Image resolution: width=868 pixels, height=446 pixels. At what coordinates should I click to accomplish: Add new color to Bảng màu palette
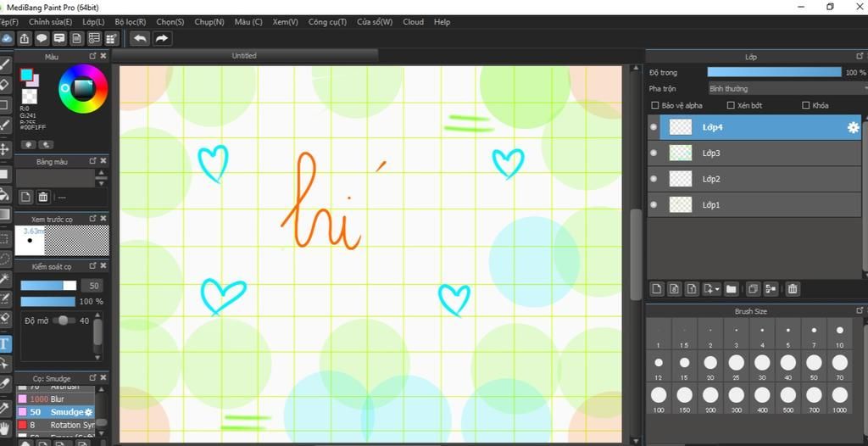click(x=25, y=198)
